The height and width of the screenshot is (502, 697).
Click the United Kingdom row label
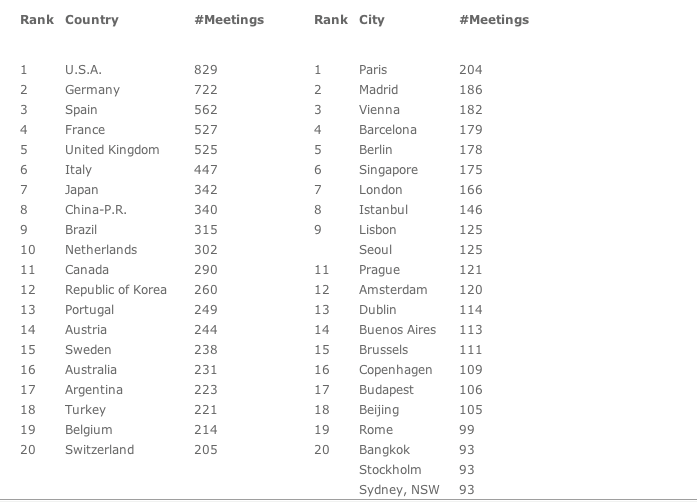tap(112, 150)
